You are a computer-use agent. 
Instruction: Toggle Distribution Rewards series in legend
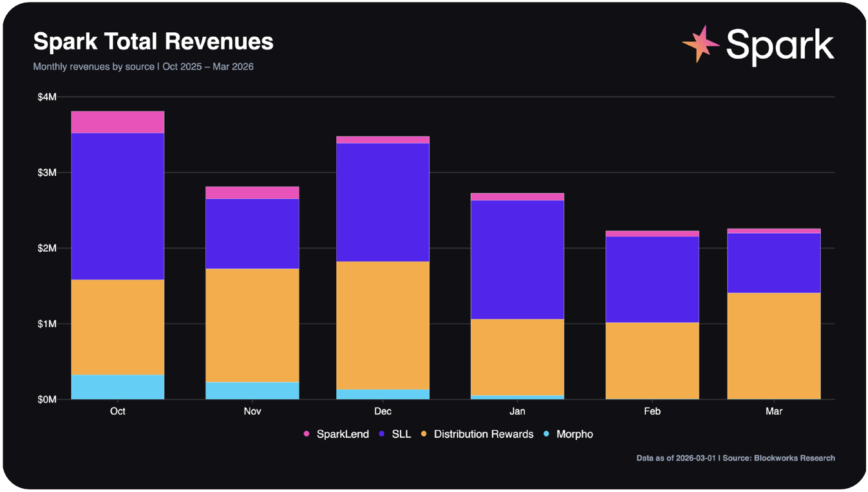477,434
